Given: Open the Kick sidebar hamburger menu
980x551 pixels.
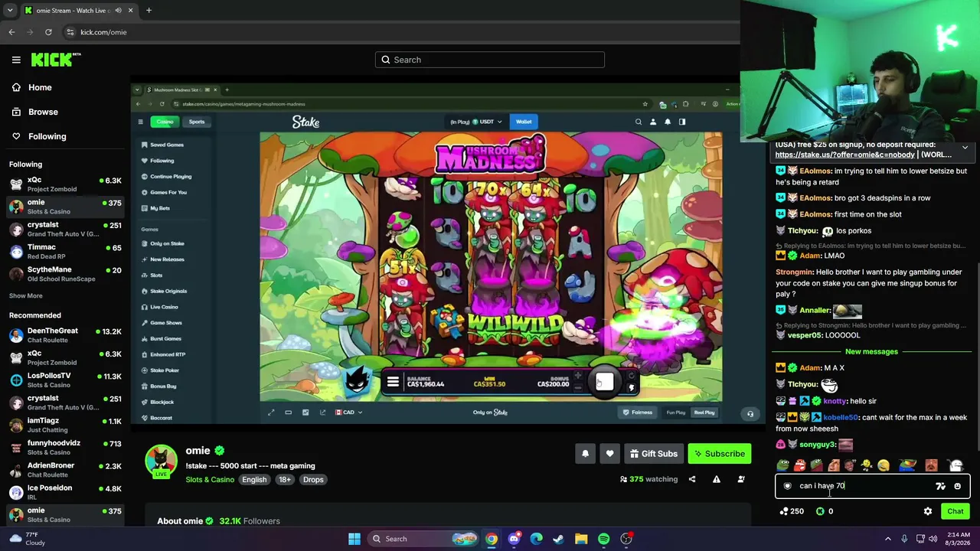Looking at the screenshot, I should pos(16,60).
